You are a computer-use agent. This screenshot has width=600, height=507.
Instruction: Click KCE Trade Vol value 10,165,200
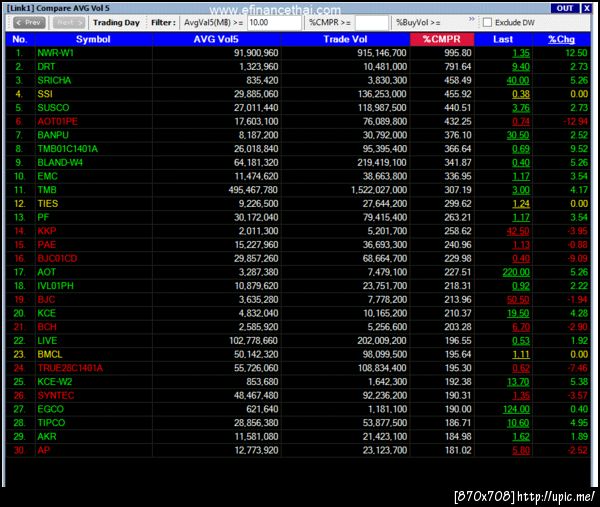(x=385, y=313)
